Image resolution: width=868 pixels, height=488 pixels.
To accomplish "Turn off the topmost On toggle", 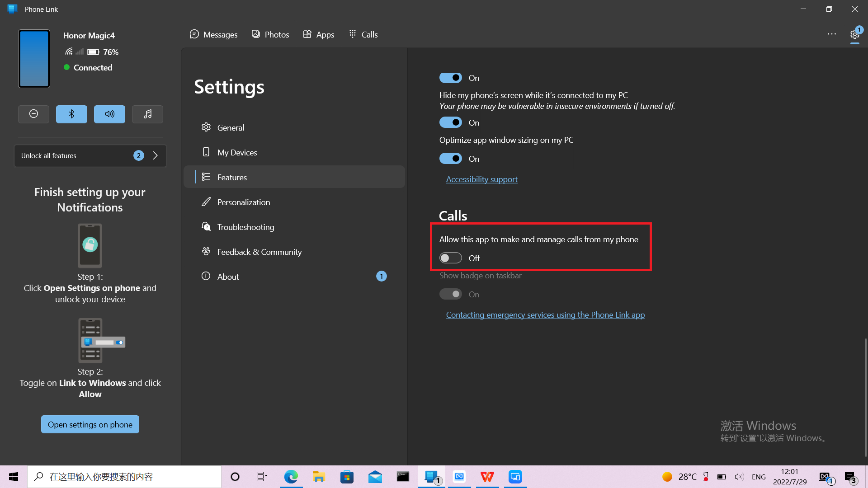I will coord(450,78).
